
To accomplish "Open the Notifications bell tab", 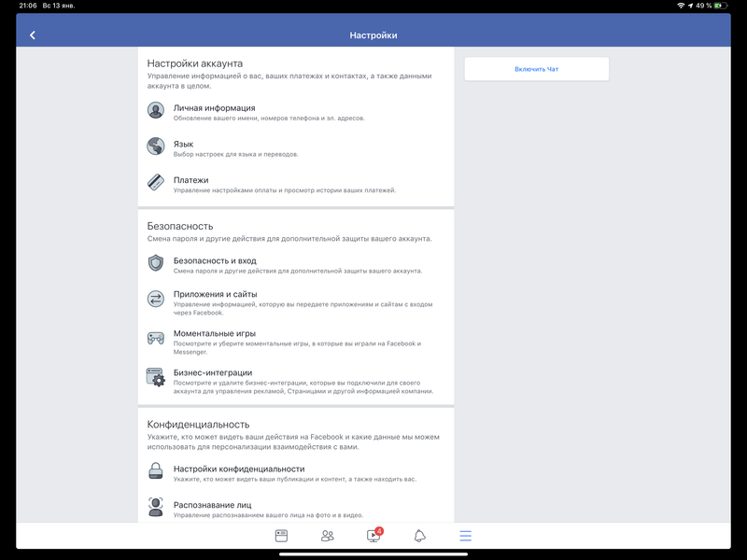I will pos(419,536).
